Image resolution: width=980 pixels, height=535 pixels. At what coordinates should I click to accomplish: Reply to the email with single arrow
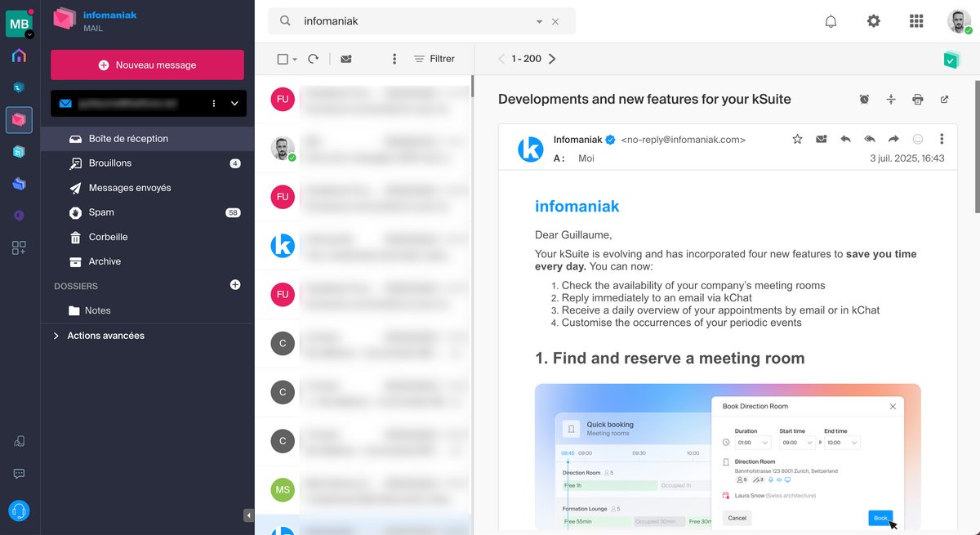click(x=845, y=139)
